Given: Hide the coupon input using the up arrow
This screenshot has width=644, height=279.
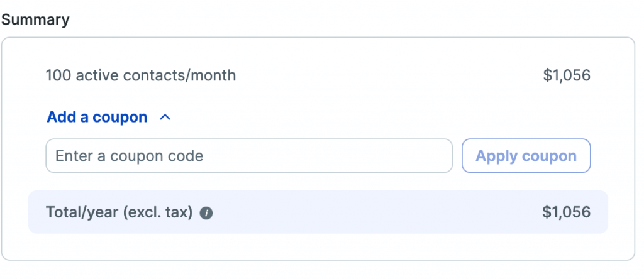Looking at the screenshot, I should point(165,117).
